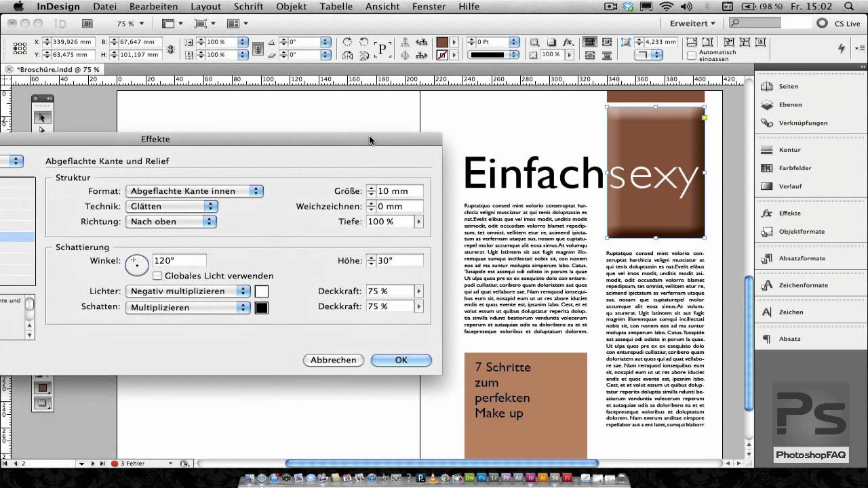Toggle the constrain scale proportions chain icon

tap(258, 48)
